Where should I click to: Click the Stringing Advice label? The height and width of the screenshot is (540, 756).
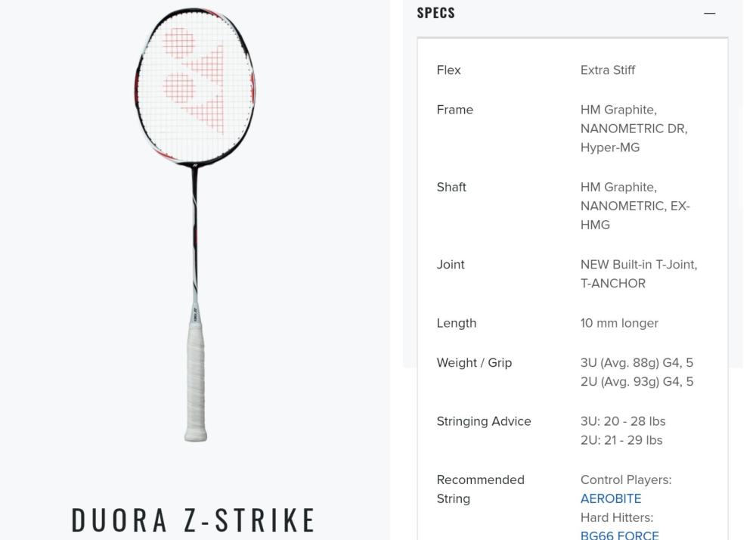(x=484, y=421)
